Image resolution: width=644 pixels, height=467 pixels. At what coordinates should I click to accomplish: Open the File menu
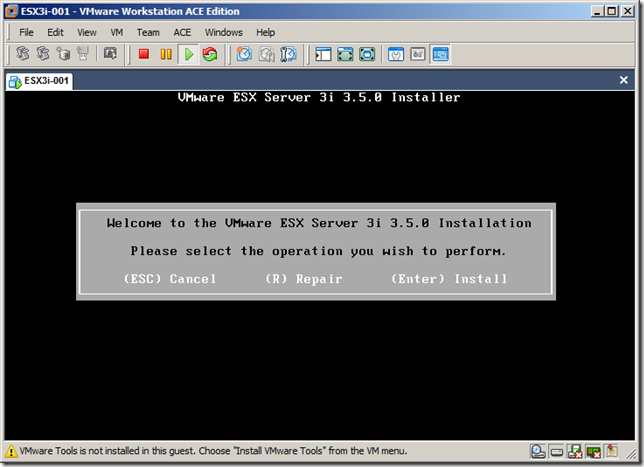[27, 32]
